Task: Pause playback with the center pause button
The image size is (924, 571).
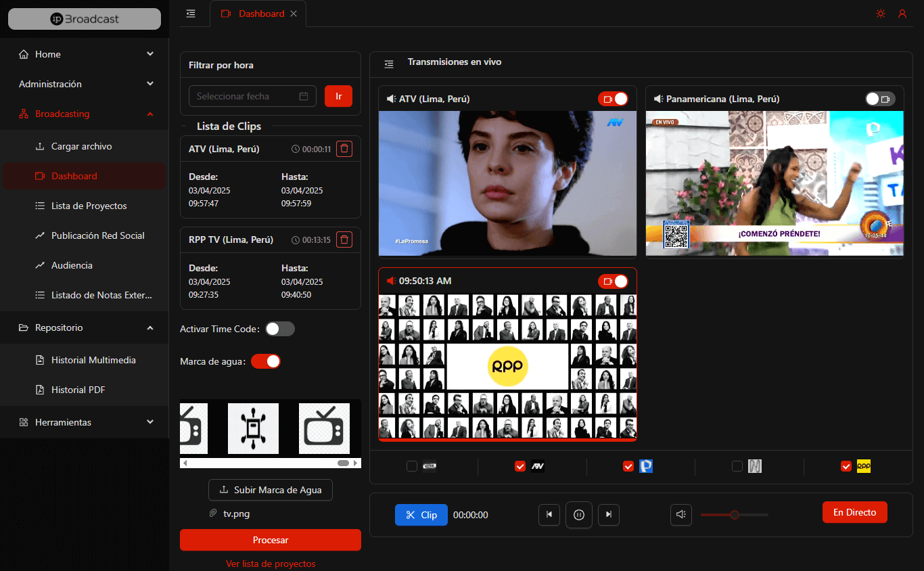Action: pyautogui.click(x=579, y=515)
